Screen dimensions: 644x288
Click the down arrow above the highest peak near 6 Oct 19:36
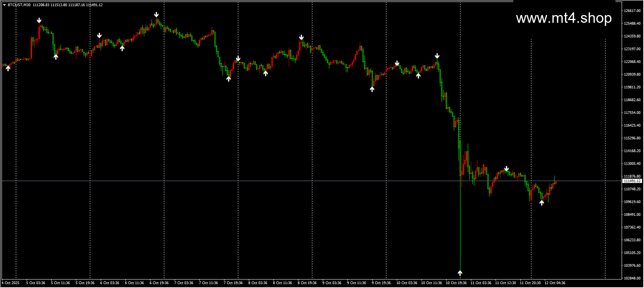(x=157, y=15)
